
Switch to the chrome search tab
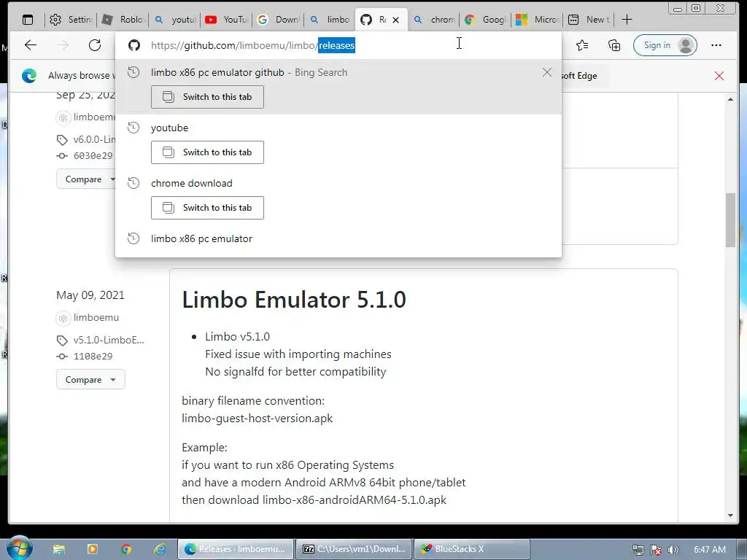coord(433,20)
